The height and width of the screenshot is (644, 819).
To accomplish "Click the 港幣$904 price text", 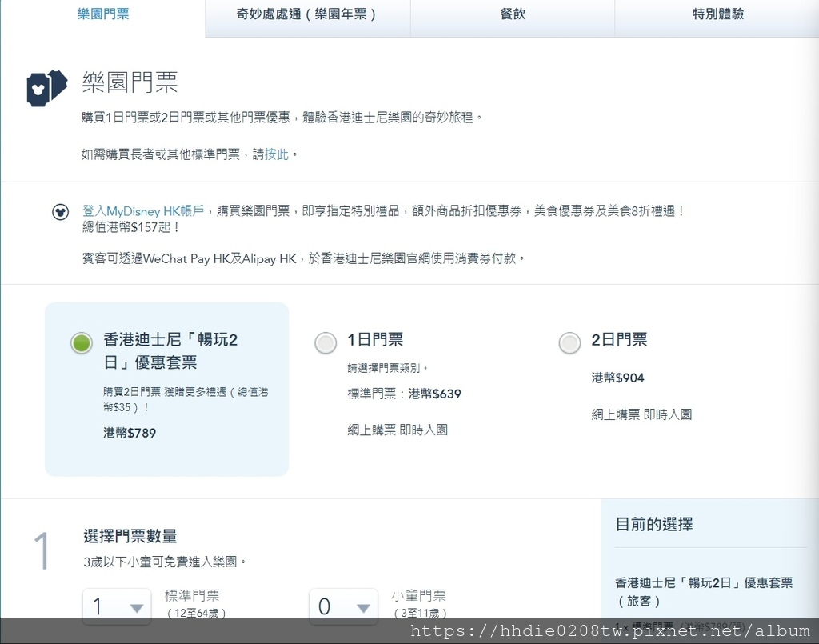I will 617,378.
